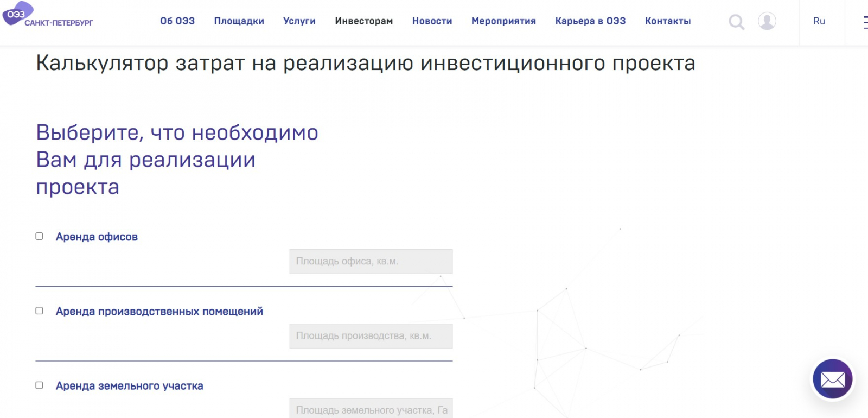This screenshot has height=418, width=868.
Task: Click the Калькулятор затрат page heading
Action: pyautogui.click(x=366, y=64)
